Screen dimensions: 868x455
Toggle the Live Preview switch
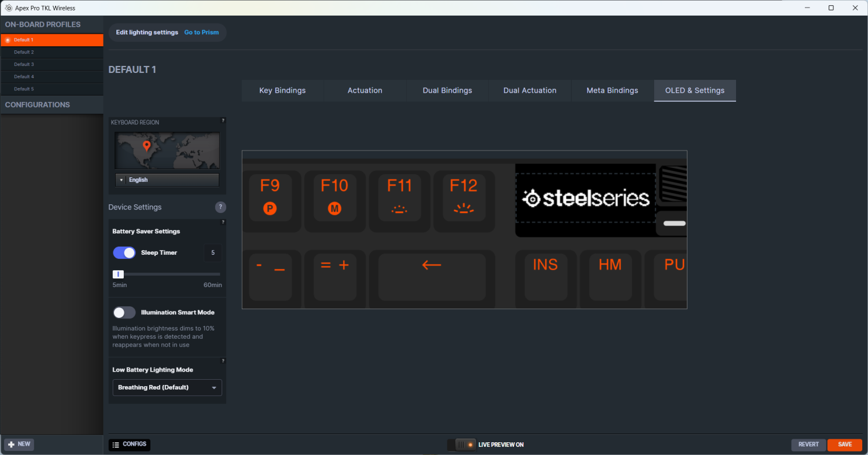462,445
